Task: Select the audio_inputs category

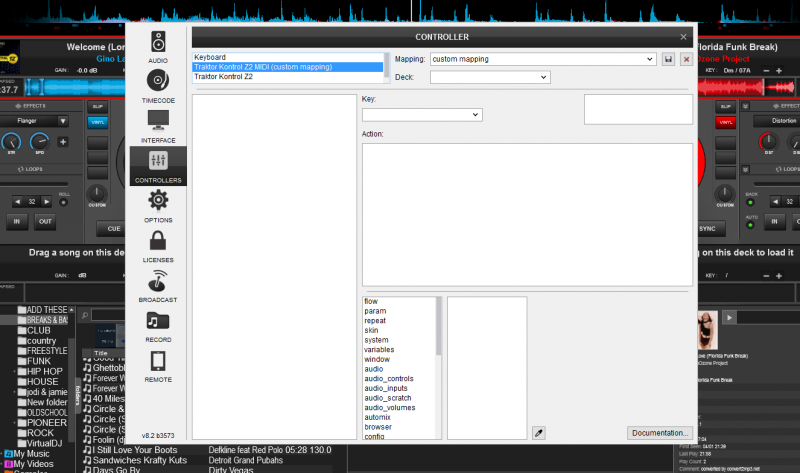Action: tap(386, 388)
